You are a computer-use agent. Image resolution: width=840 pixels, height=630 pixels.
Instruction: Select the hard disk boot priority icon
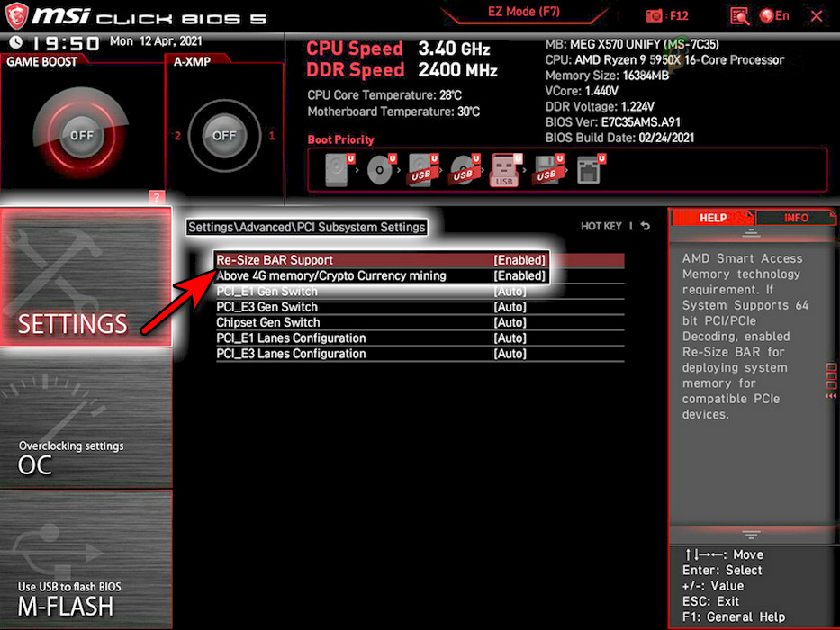338,168
